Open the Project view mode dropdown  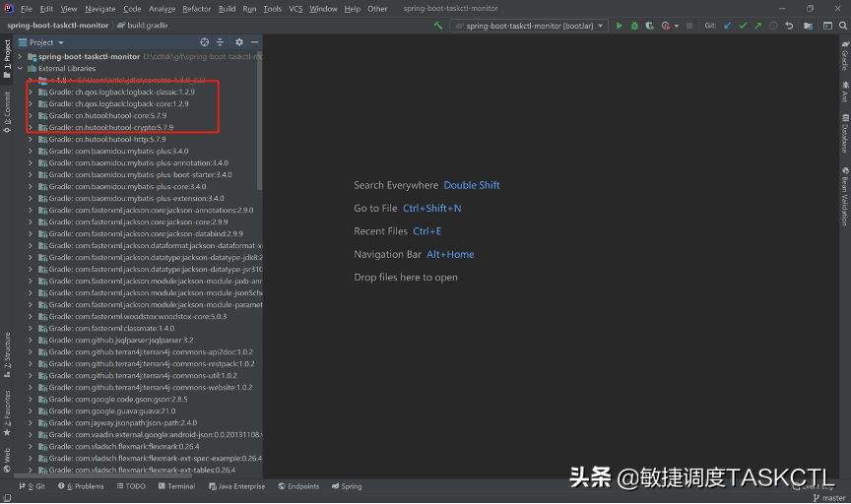pos(61,42)
